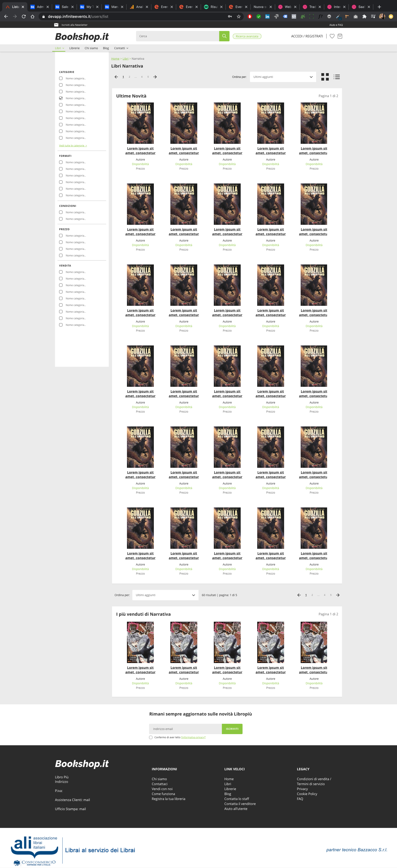Open Vedi tutte le categorie link
This screenshot has width=397, height=868.
click(x=73, y=146)
